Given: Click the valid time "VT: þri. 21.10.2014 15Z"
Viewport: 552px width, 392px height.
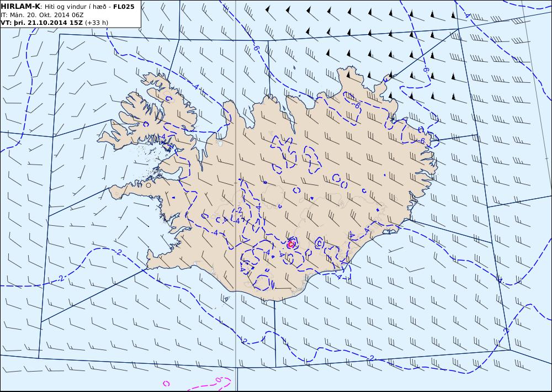Looking at the screenshot, I should [x=42, y=23].
